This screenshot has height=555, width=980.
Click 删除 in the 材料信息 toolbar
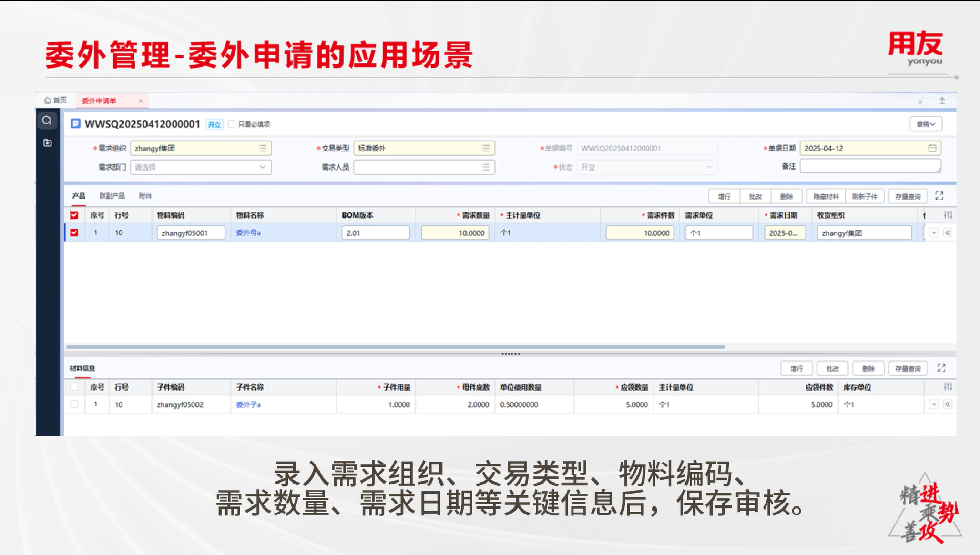point(868,369)
